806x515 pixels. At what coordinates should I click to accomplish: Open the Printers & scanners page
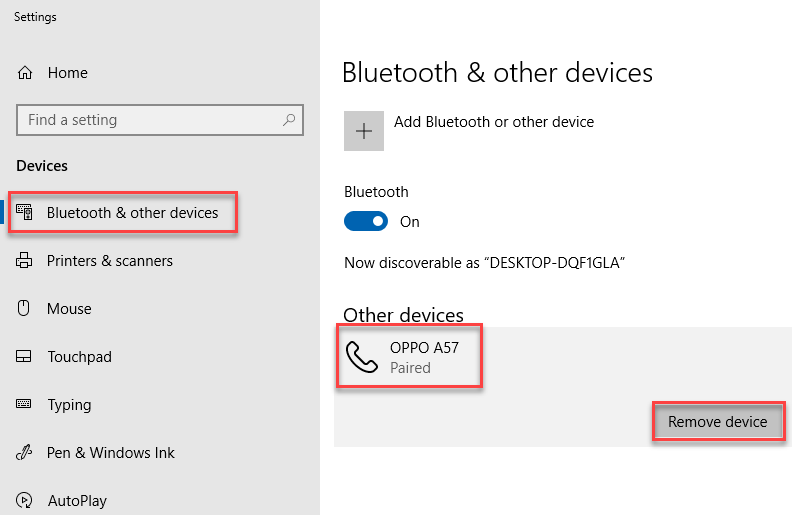tap(109, 261)
